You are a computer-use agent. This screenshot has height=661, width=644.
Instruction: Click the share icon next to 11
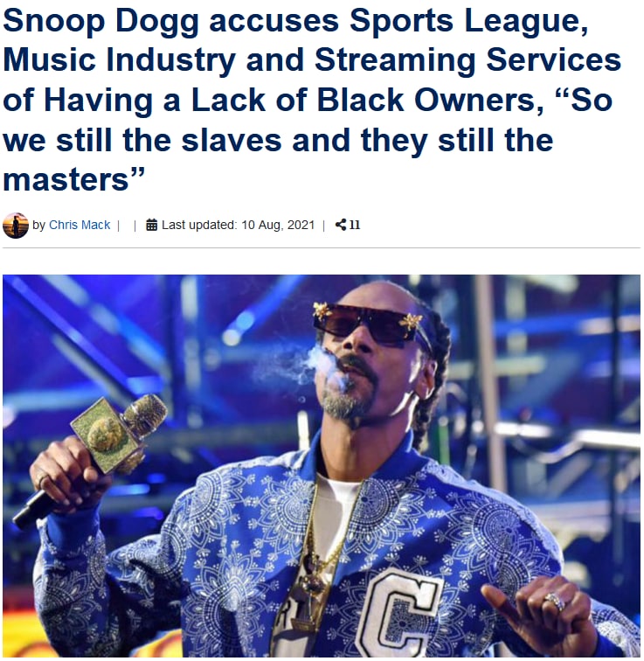[341, 225]
